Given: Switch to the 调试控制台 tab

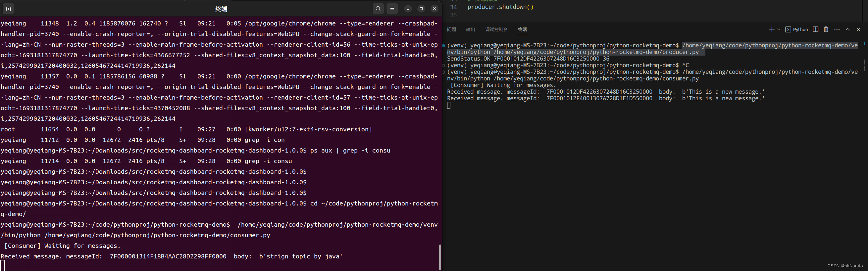Looking at the screenshot, I should 496,29.
